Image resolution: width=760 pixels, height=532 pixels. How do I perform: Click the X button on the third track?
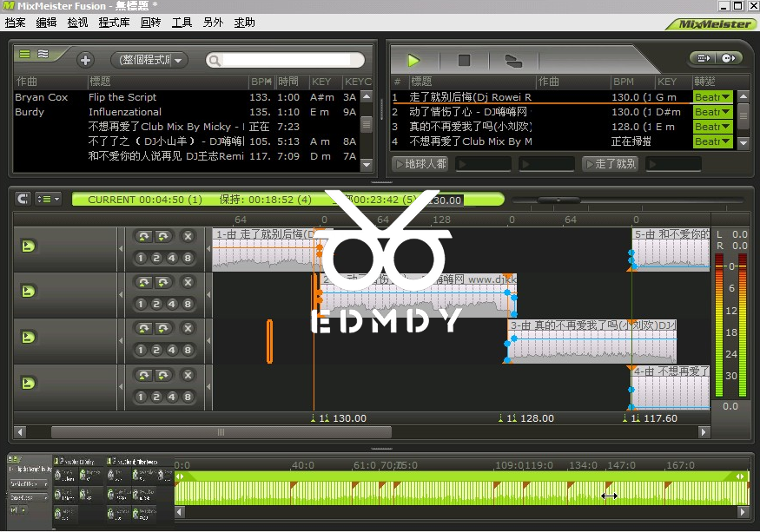tap(187, 329)
